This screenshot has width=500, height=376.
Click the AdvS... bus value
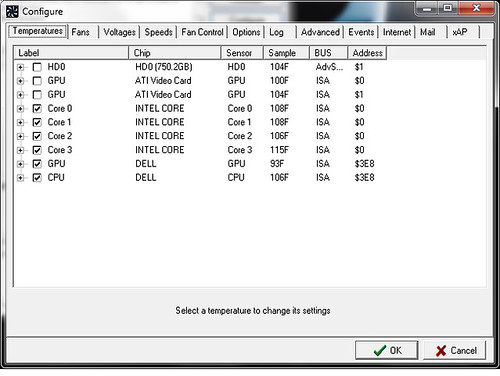pyautogui.click(x=329, y=67)
